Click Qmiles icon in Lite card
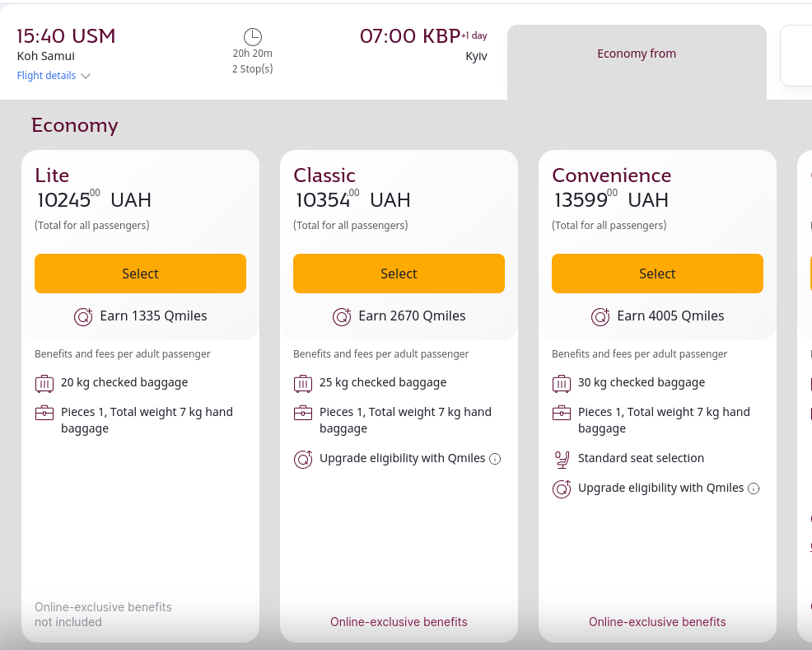This screenshot has width=812, height=650. click(x=84, y=316)
